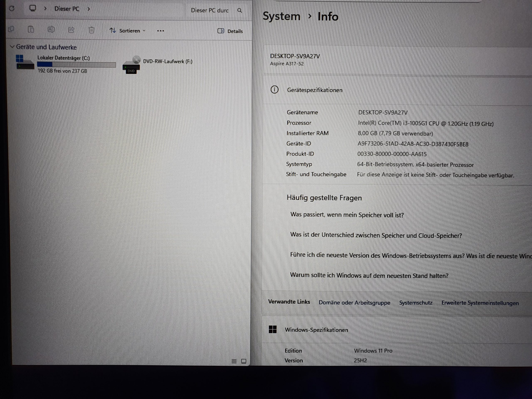Image resolution: width=532 pixels, height=399 pixels.
Task: Select the DVD-RW-Laufwerk (F:) drive
Action: coord(167,62)
